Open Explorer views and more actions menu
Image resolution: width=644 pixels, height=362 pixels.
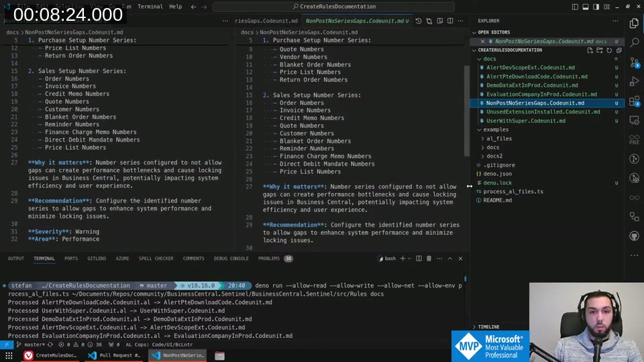[615, 21]
